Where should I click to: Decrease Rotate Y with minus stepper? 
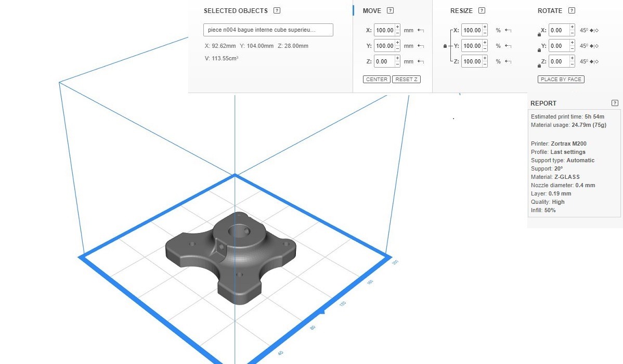[572, 48]
